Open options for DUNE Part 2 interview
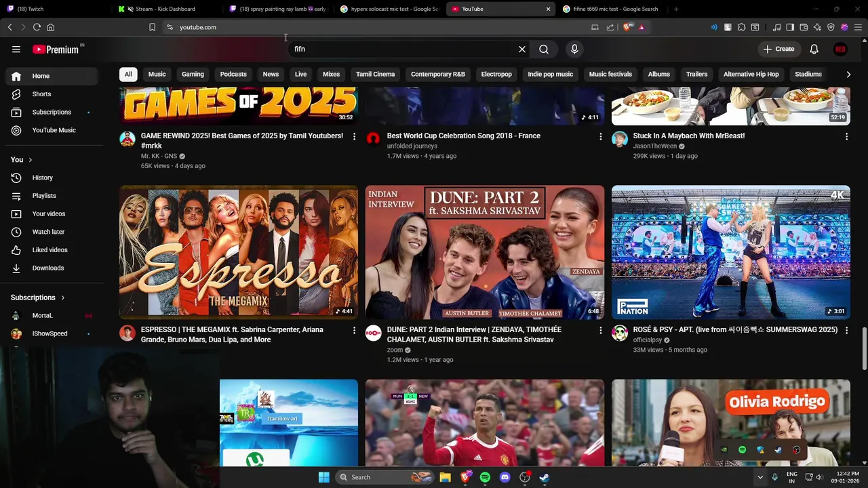This screenshot has width=868, height=488. (600, 330)
